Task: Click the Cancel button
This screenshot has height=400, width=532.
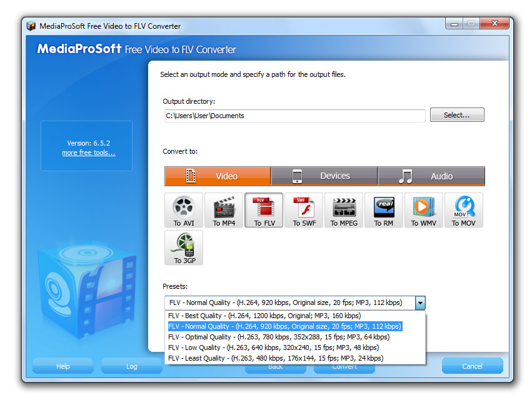Action: [472, 366]
